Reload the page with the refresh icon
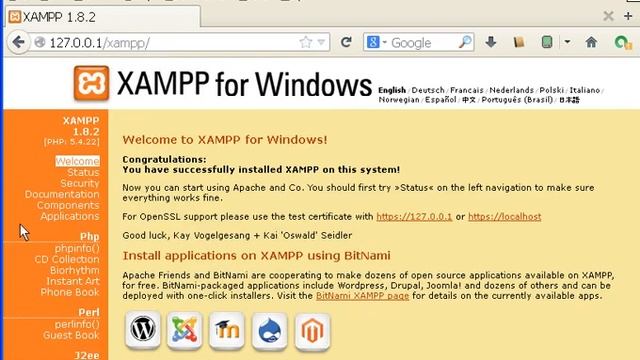The width and height of the screenshot is (640, 360). click(x=346, y=42)
